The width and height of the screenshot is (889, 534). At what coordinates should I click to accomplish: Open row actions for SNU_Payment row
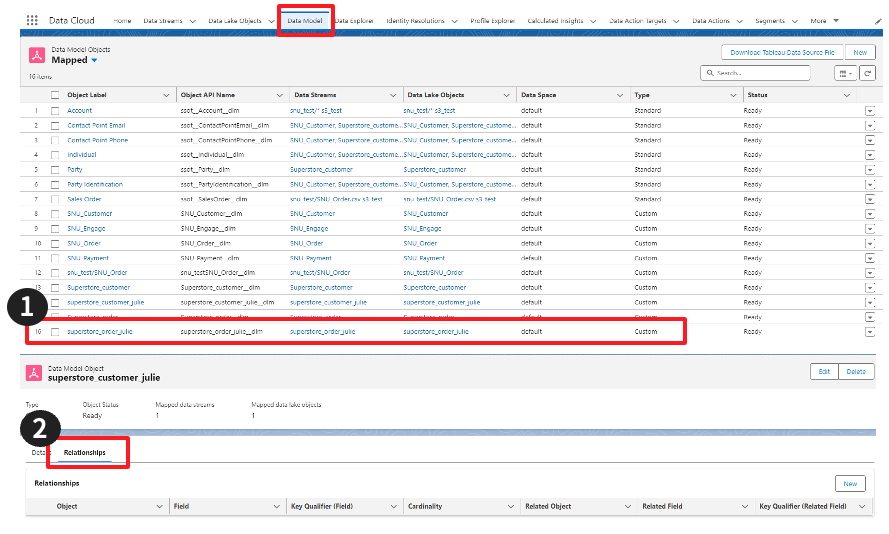870,258
